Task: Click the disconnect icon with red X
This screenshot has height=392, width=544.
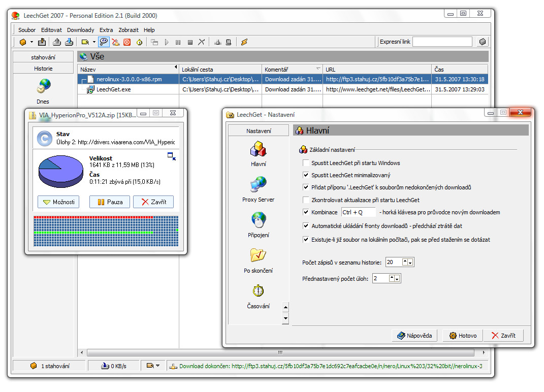Action: pyautogui.click(x=115, y=42)
